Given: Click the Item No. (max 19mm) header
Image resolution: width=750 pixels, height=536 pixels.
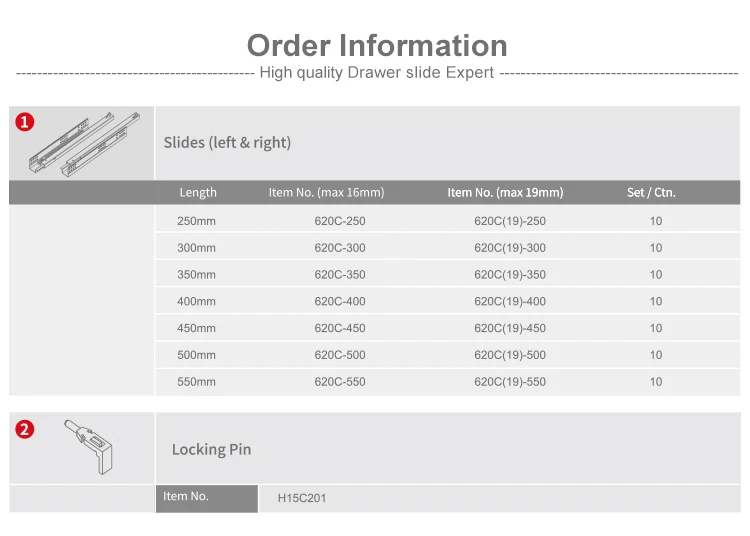Looking at the screenshot, I should (505, 193).
